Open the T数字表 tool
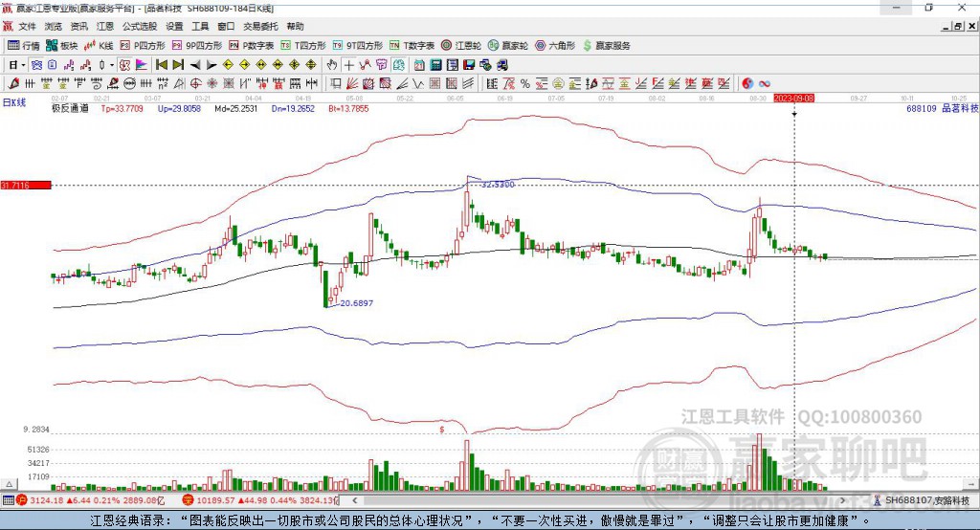 point(412,46)
